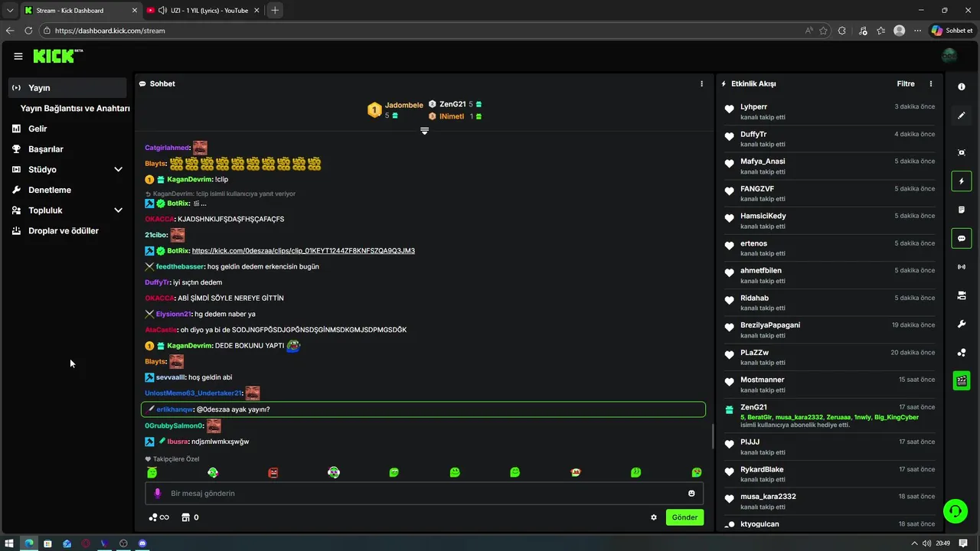Open the user avatar in the Kick header
The height and width of the screenshot is (551, 980).
[x=949, y=56]
